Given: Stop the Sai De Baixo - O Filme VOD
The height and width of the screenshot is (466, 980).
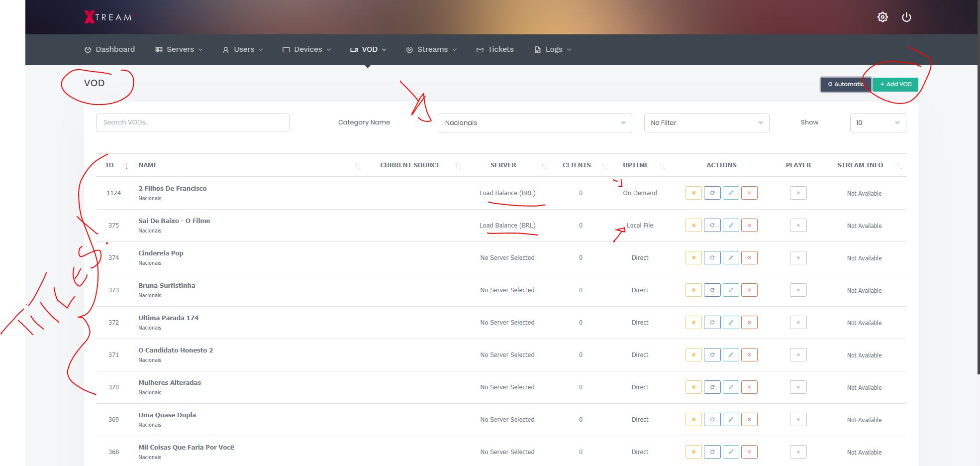Looking at the screenshot, I should (x=693, y=226).
